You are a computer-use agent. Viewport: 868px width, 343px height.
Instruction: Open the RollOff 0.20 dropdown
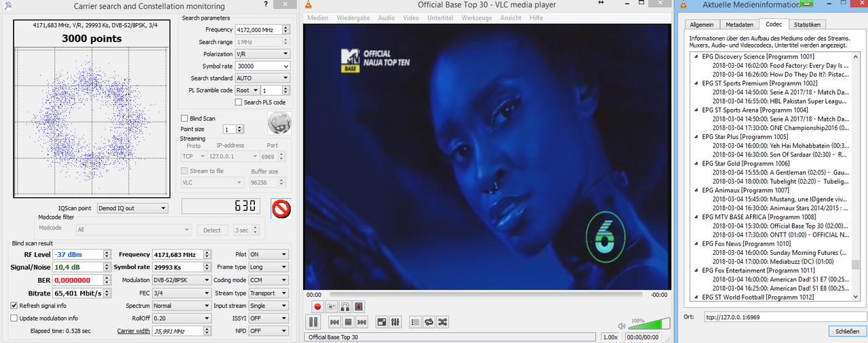click(x=182, y=318)
